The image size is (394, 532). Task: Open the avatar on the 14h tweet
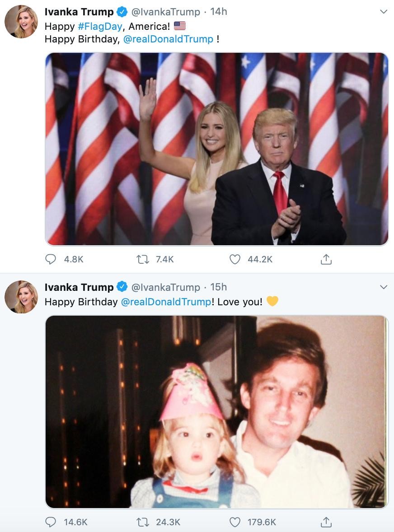point(21,22)
